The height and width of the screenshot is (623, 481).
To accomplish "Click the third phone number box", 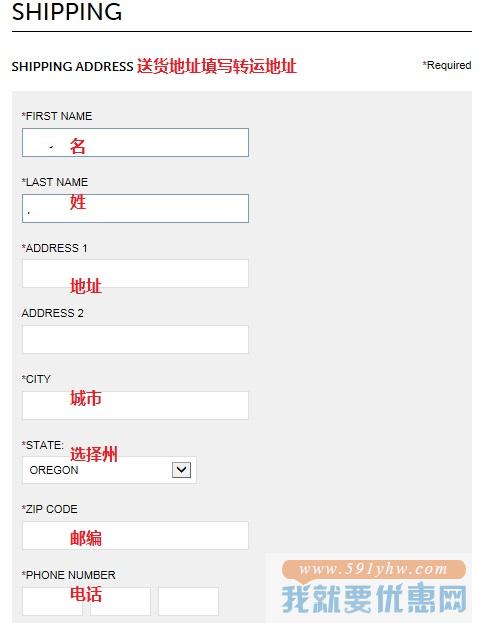I will (188, 602).
